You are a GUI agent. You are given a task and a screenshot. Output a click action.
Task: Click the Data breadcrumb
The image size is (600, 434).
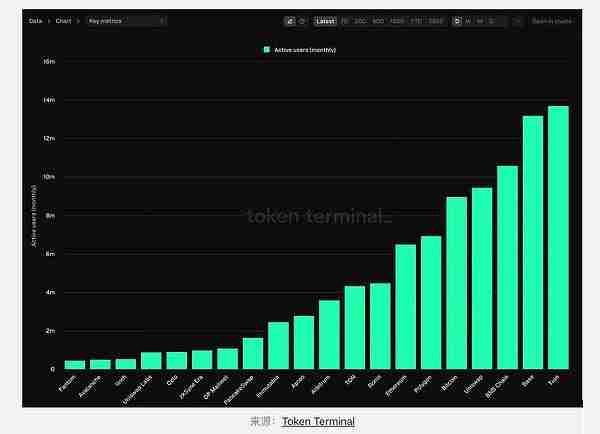click(x=35, y=20)
